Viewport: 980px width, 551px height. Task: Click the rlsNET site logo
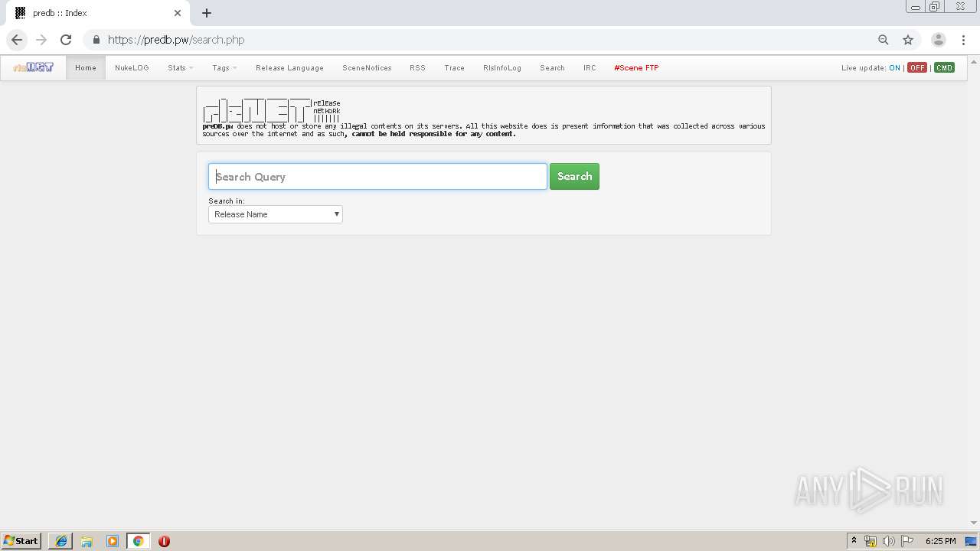click(33, 67)
